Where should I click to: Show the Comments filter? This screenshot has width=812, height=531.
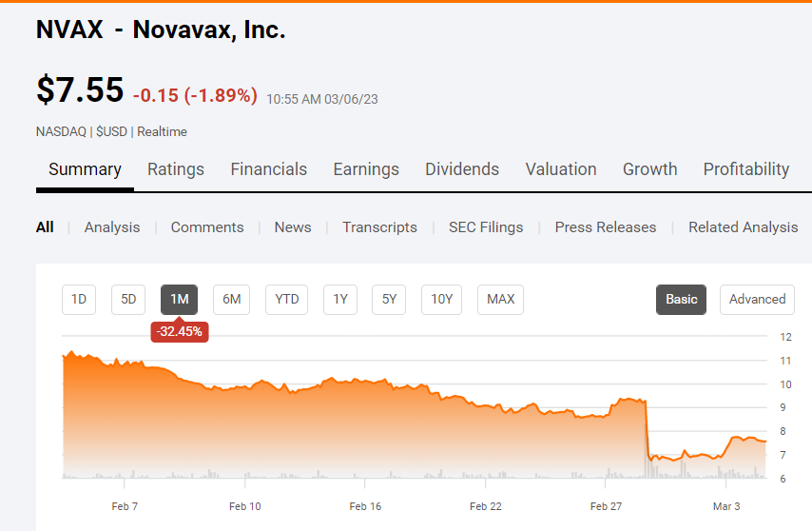(x=207, y=227)
